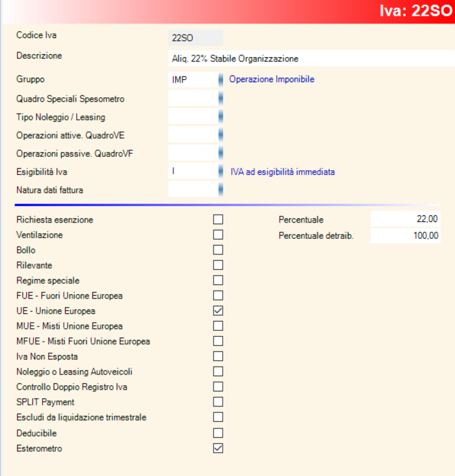
Task: Enable Iva Non Esposta checkbox
Action: tap(218, 356)
